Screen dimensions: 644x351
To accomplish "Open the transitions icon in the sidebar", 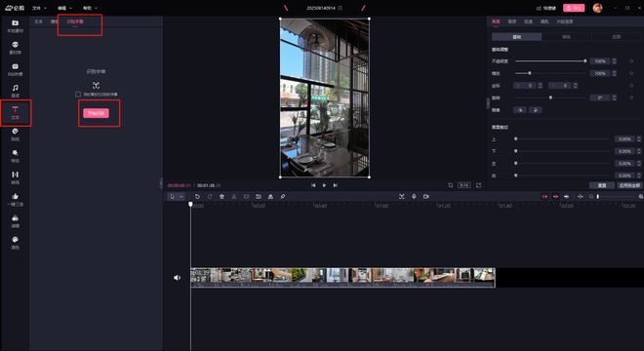I will pos(16,177).
